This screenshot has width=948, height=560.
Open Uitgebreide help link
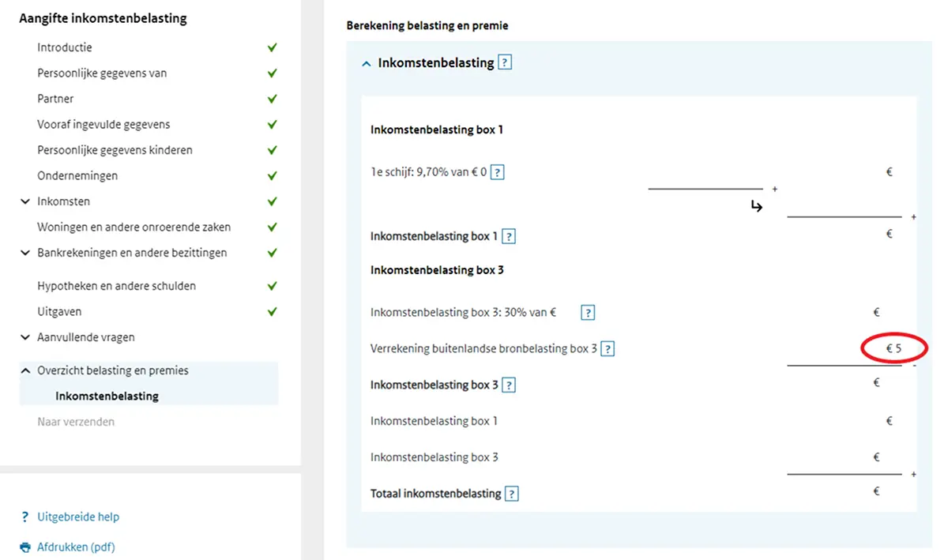(78, 517)
